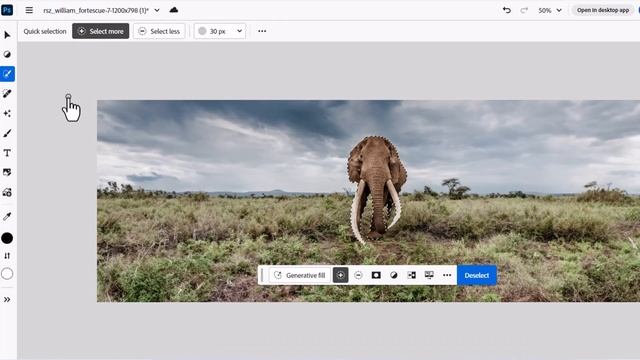Open the hamburger main menu
This screenshot has width=640, height=360.
[x=29, y=10]
